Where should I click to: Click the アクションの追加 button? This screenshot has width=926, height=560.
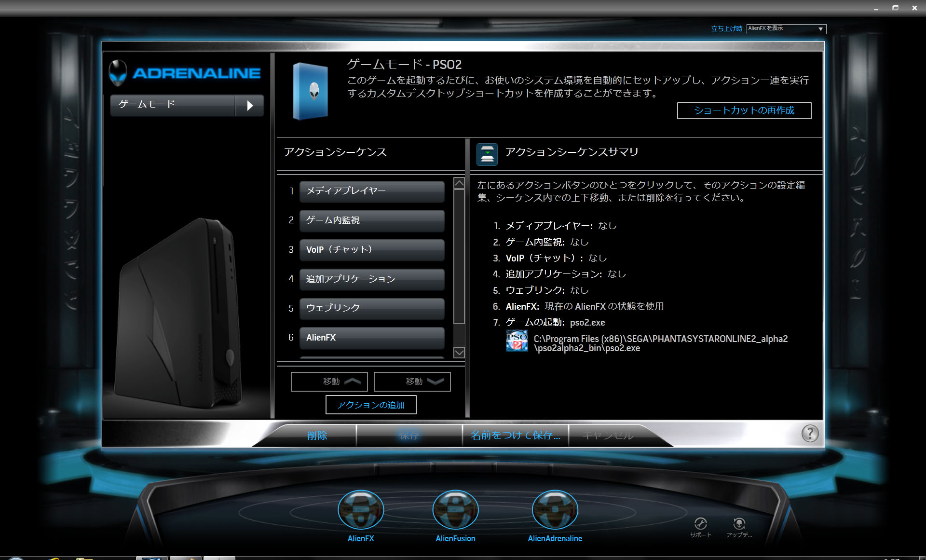click(370, 405)
